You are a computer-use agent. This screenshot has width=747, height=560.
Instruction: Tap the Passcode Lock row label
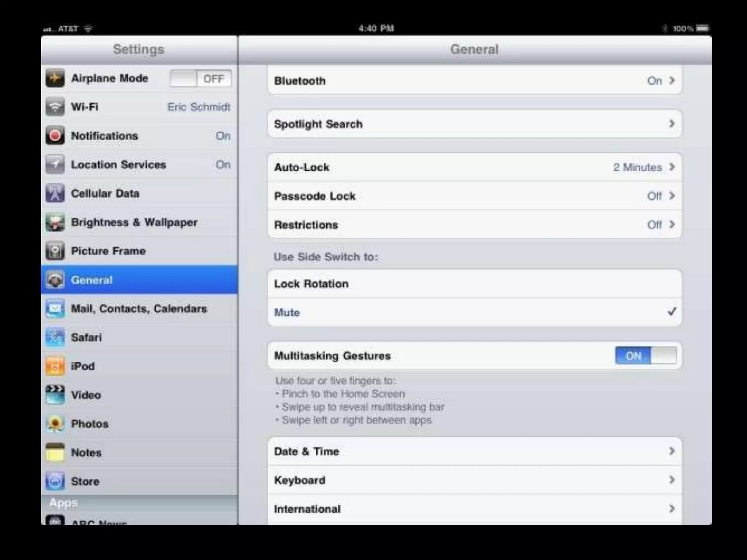click(x=315, y=196)
